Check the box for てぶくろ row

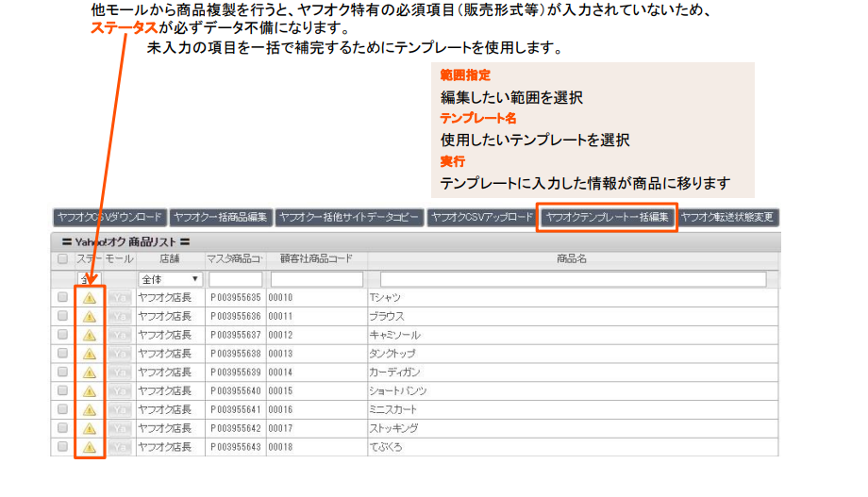62,446
